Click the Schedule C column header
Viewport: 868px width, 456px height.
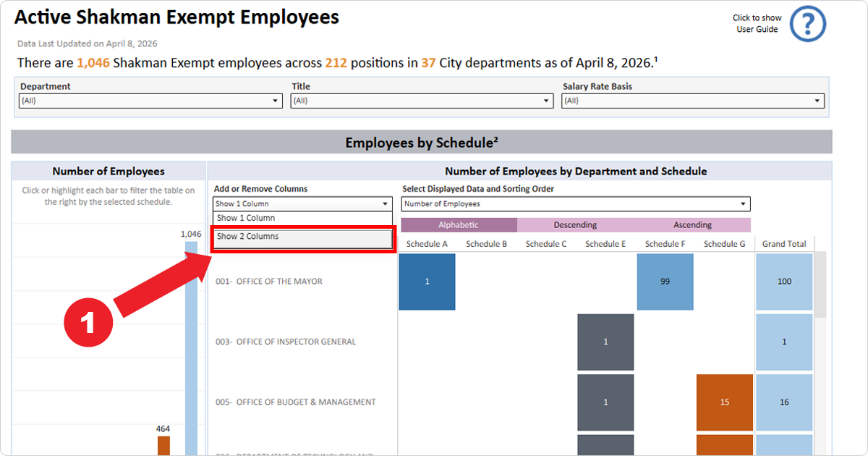click(x=546, y=244)
